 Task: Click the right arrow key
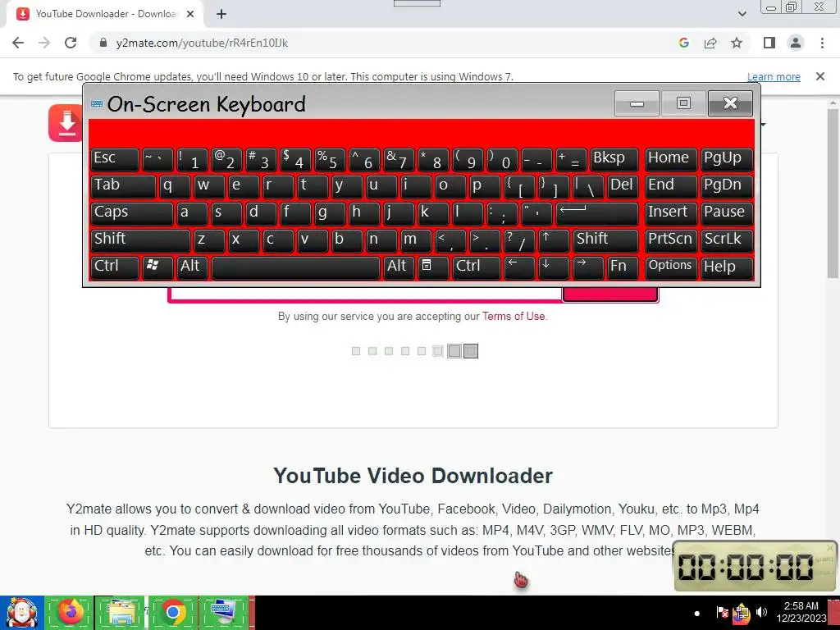pyautogui.click(x=588, y=267)
